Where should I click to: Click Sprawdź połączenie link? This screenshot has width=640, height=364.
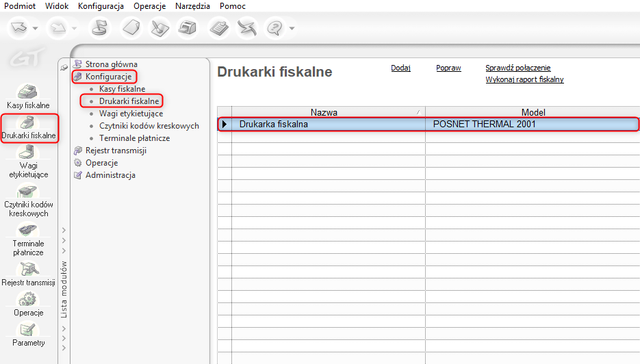coord(518,68)
